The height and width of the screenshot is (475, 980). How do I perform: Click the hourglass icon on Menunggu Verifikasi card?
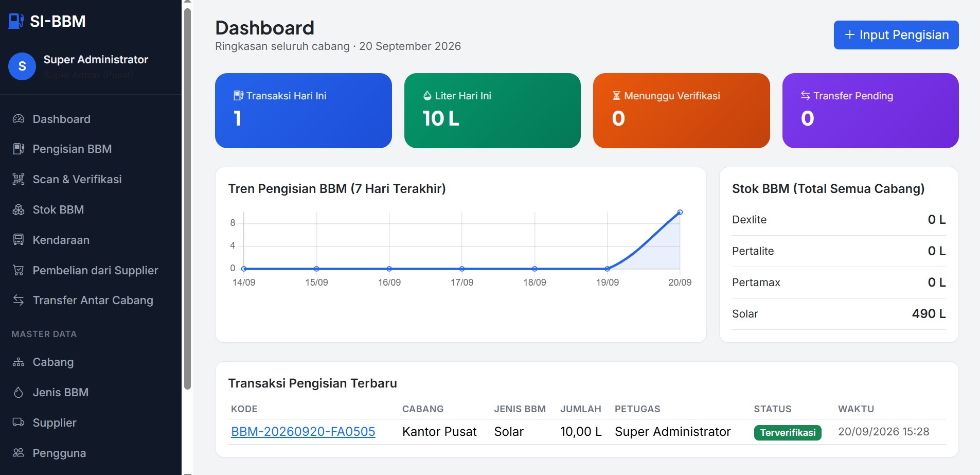coord(616,96)
